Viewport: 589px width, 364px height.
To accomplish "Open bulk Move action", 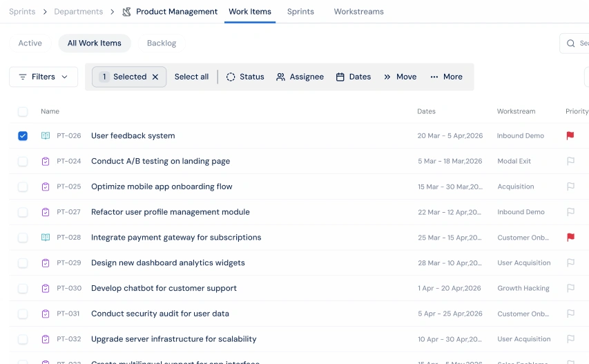I will 400,77.
